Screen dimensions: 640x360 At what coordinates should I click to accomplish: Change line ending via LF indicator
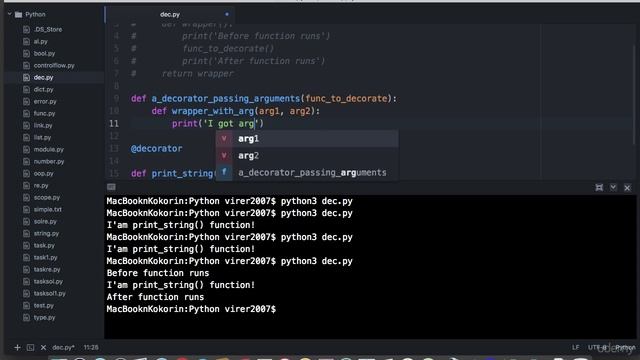[x=575, y=347]
